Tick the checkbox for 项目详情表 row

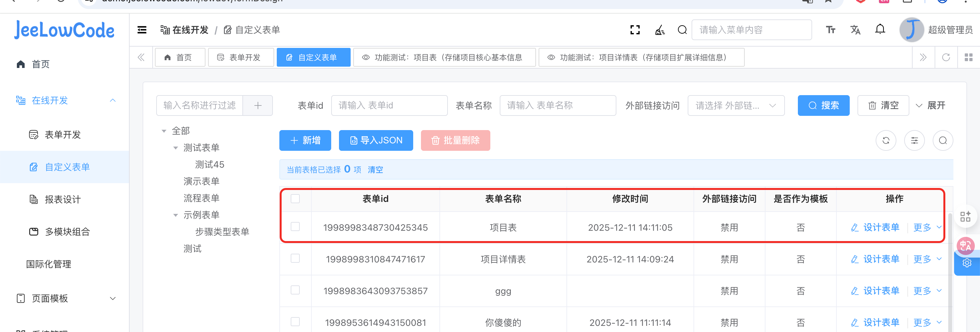pyautogui.click(x=295, y=259)
